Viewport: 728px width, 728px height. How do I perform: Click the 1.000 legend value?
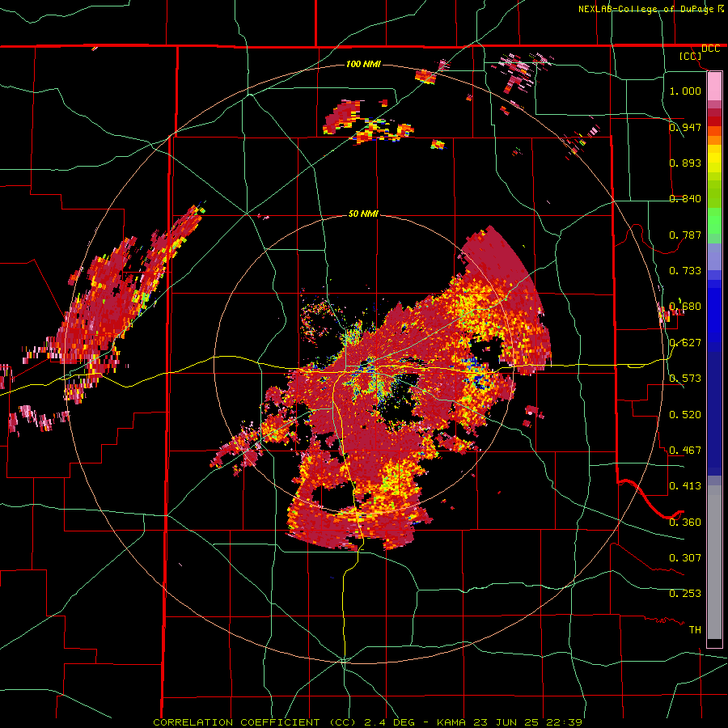685,91
